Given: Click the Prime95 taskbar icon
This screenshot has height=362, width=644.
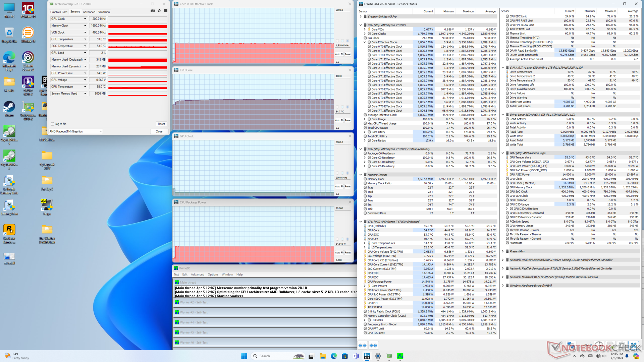Looking at the screenshot, I should (400, 356).
